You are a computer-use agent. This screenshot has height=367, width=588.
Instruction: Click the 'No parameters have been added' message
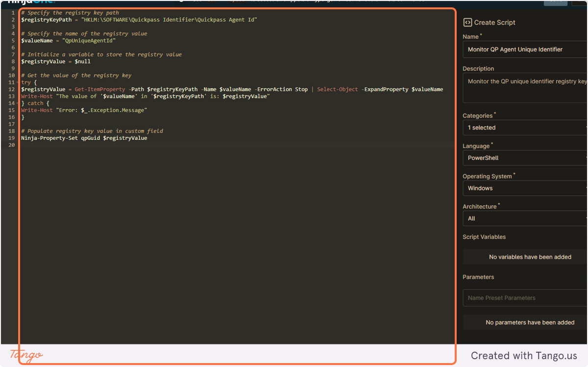click(530, 322)
